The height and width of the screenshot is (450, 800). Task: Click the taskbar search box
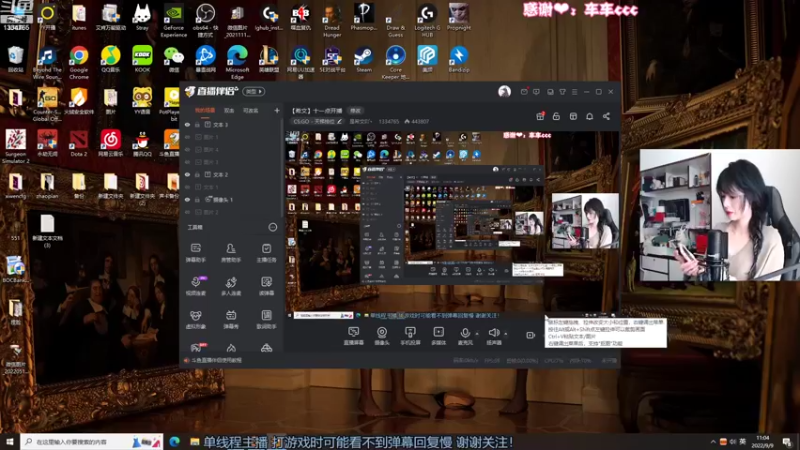(92, 442)
